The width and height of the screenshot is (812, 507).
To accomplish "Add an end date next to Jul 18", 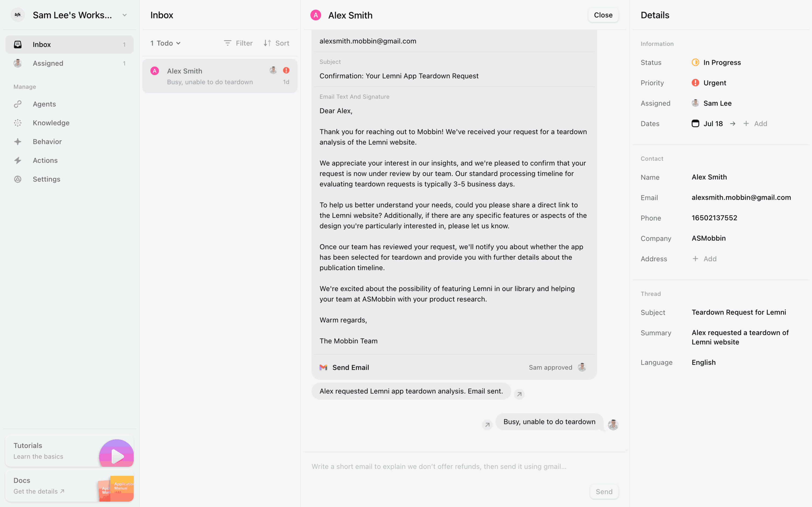I will click(755, 124).
